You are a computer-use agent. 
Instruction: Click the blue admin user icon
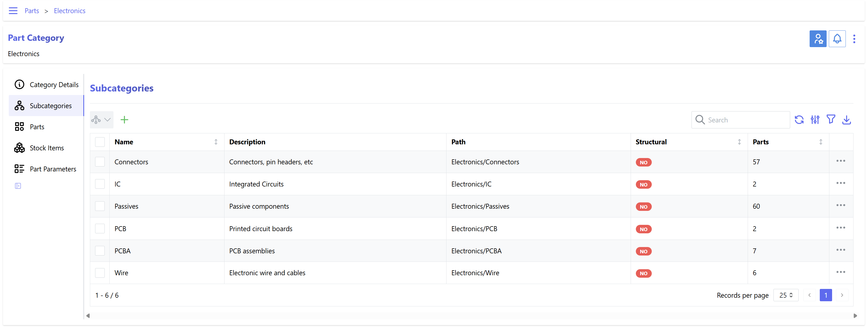tap(818, 39)
